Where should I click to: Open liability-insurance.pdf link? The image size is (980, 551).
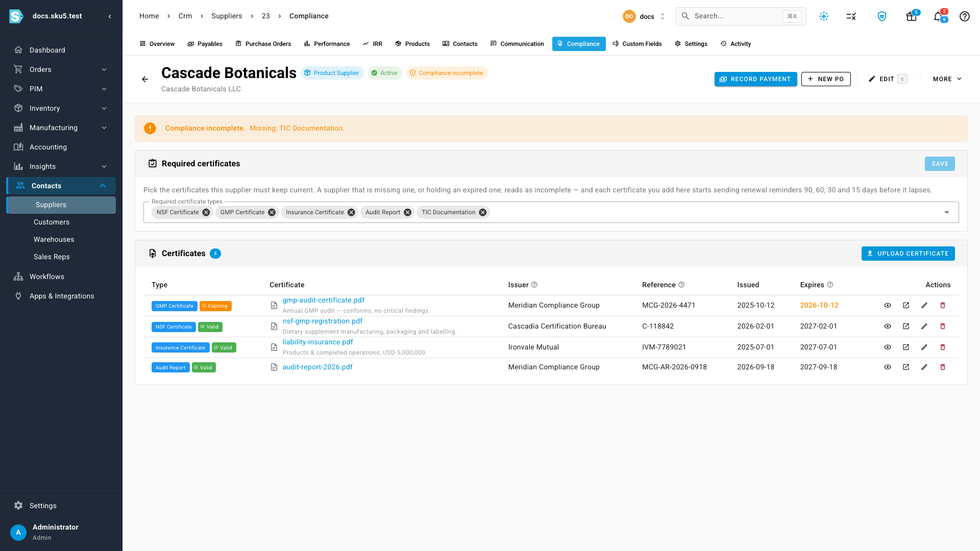tap(318, 342)
